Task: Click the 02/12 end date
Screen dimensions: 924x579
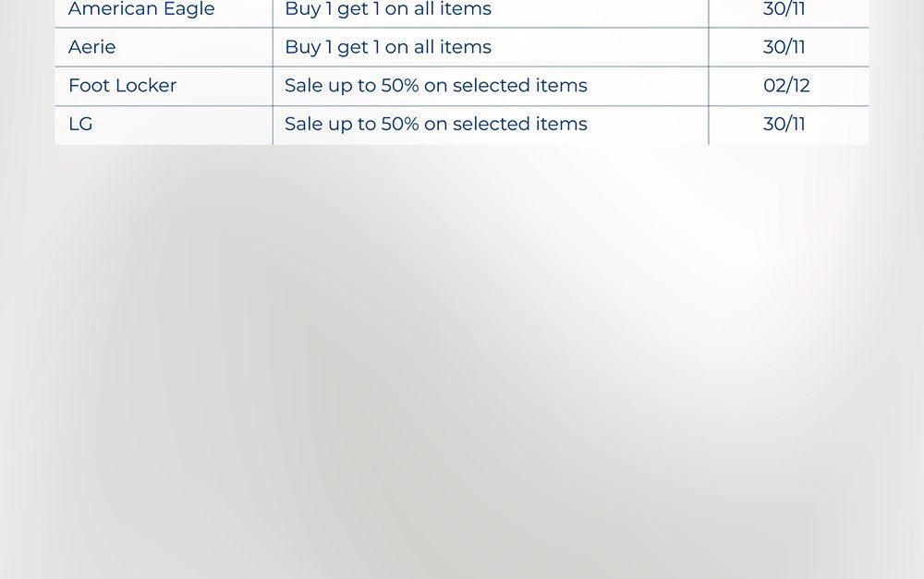Action: (x=786, y=86)
